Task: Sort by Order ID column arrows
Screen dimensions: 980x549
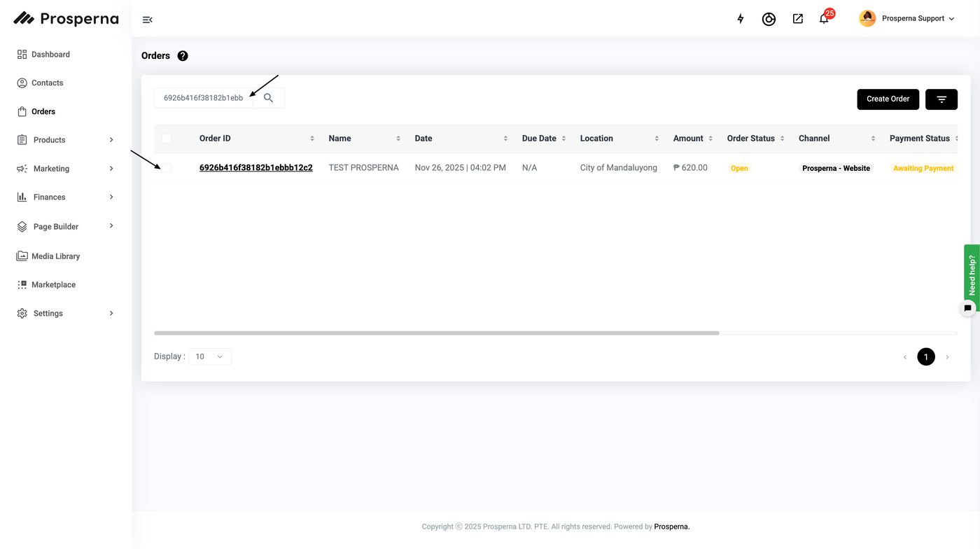Action: (x=312, y=139)
